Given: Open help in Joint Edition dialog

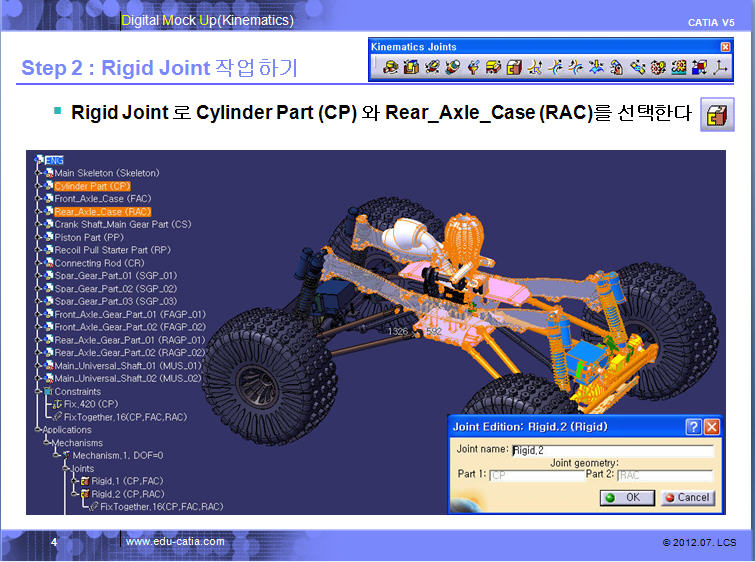Looking at the screenshot, I should click(x=693, y=427).
